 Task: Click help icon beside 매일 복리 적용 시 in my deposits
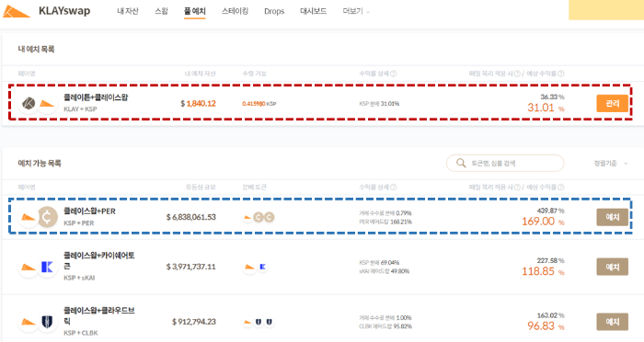pyautogui.click(x=517, y=74)
